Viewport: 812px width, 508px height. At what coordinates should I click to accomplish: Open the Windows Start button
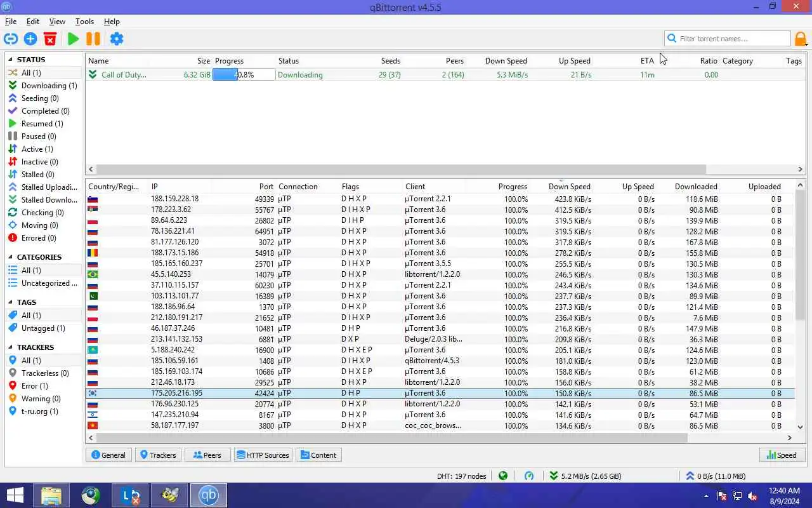pyautogui.click(x=14, y=495)
